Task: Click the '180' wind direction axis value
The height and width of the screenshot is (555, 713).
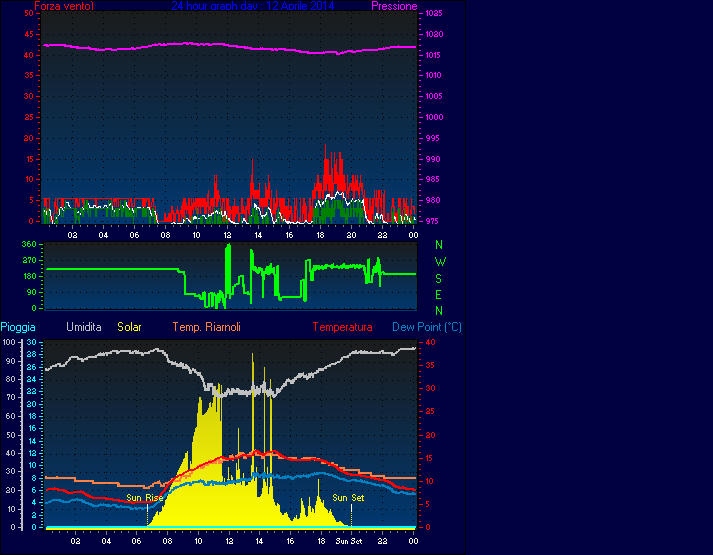Action: pyautogui.click(x=29, y=276)
